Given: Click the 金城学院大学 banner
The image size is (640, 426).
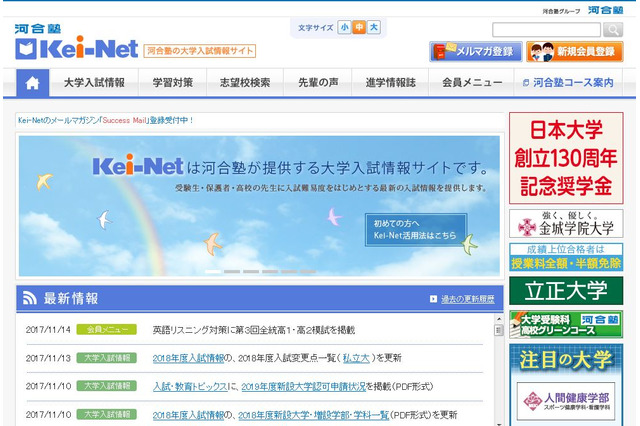Looking at the screenshot, I should click(566, 223).
